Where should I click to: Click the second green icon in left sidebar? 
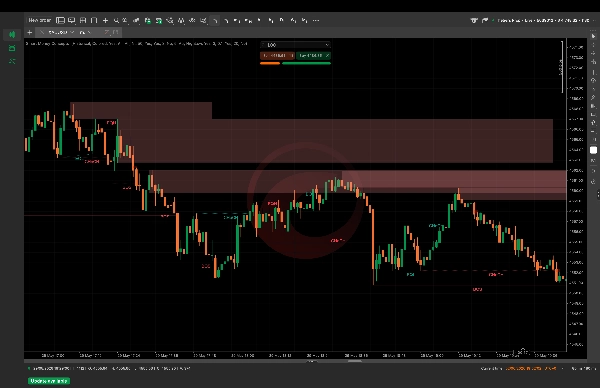pos(12,48)
